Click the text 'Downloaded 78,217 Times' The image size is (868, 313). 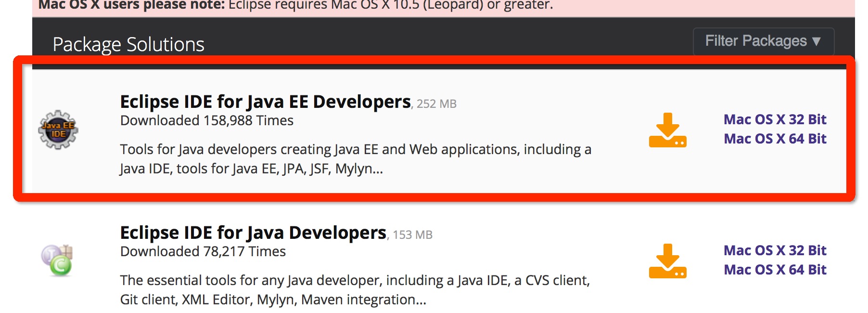tap(203, 251)
